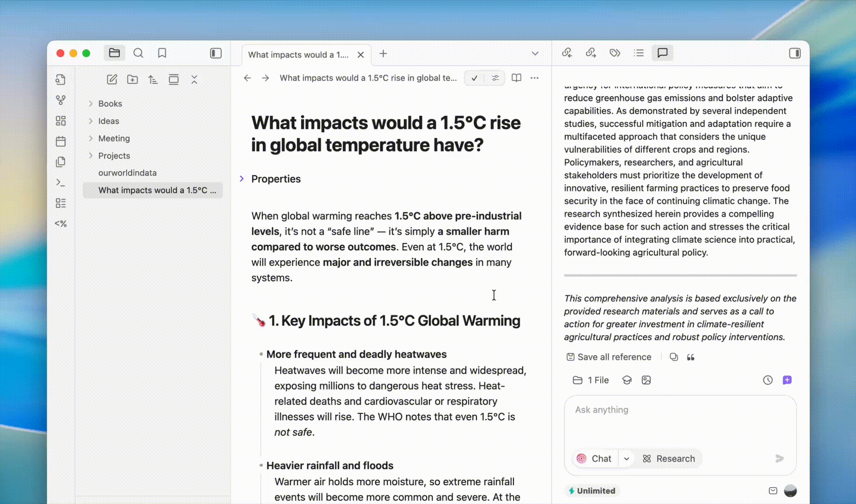Click the graduation cap icon

pyautogui.click(x=627, y=380)
